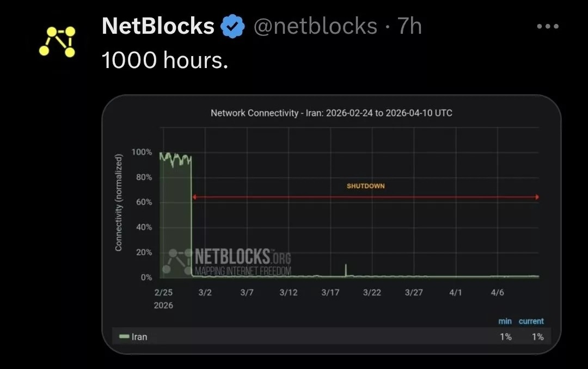Click the SHUTDOWN annotation label
Screen dimensions: 588x369
(x=366, y=186)
